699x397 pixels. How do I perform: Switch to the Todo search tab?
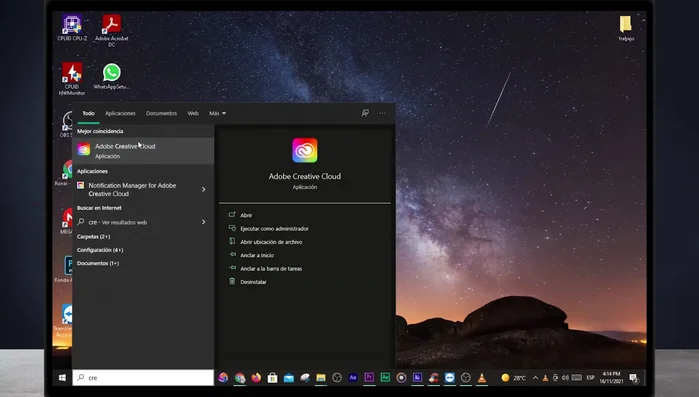tap(88, 113)
